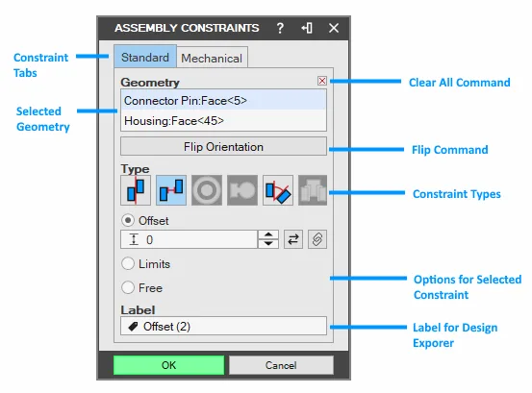
Task: Click the Clear All red X icon
Action: coord(322,81)
